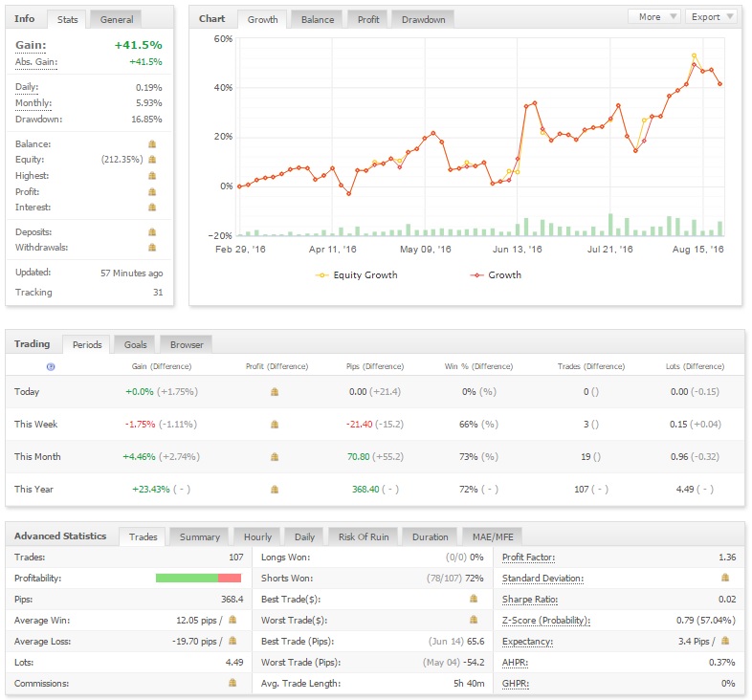Screen dimensions: 752x700
Task: Switch to the General tab in Info
Action: [117, 20]
